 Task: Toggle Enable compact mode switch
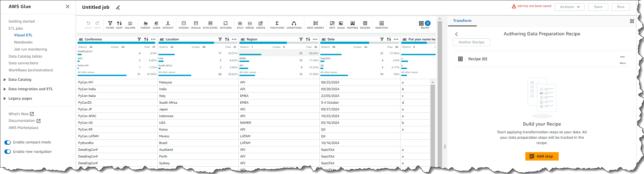point(7,142)
